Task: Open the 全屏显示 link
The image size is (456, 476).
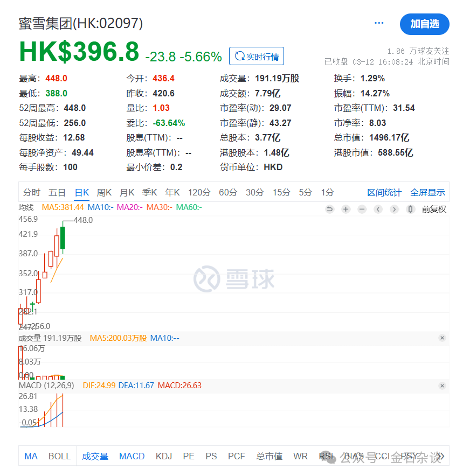Action: coord(427,192)
